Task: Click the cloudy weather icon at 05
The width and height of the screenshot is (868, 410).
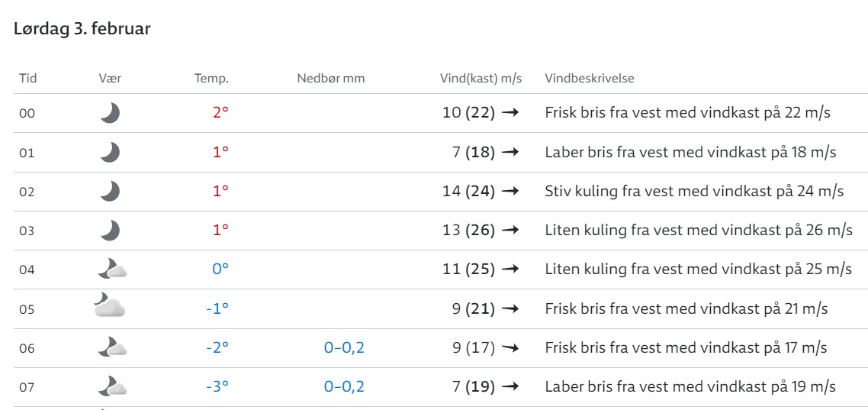Action: [109, 305]
